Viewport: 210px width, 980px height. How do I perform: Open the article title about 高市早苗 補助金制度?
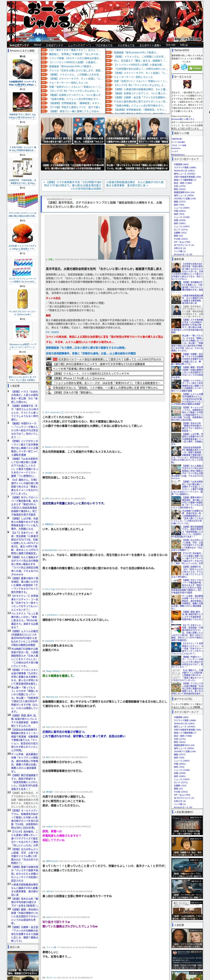tap(105, 204)
